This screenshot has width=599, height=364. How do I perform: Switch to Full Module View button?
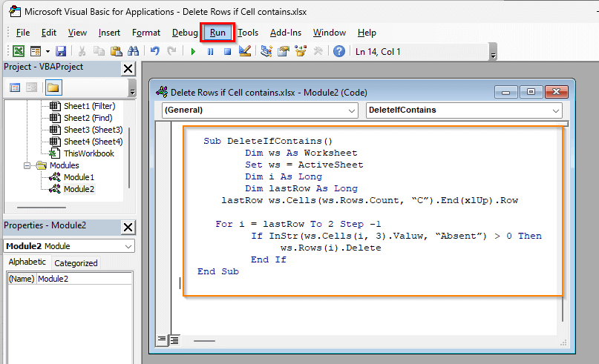174,340
